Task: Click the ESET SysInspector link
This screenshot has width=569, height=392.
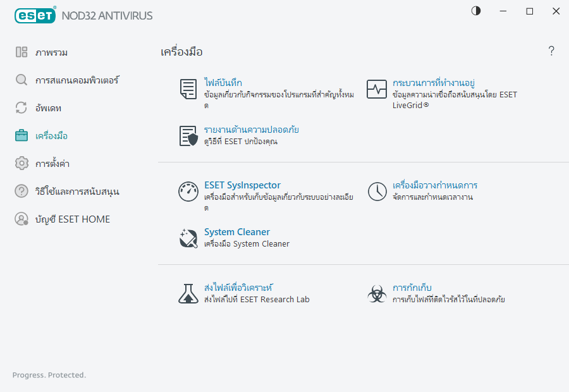Action: click(x=242, y=186)
